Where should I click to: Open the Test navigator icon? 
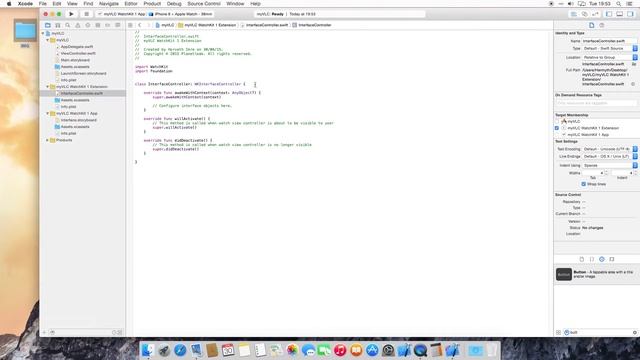tap(88, 25)
